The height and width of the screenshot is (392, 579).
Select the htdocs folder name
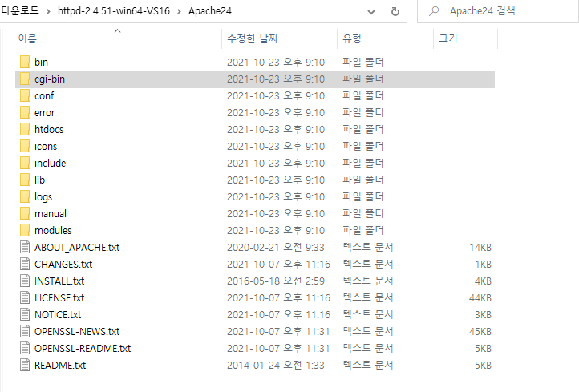pos(49,130)
